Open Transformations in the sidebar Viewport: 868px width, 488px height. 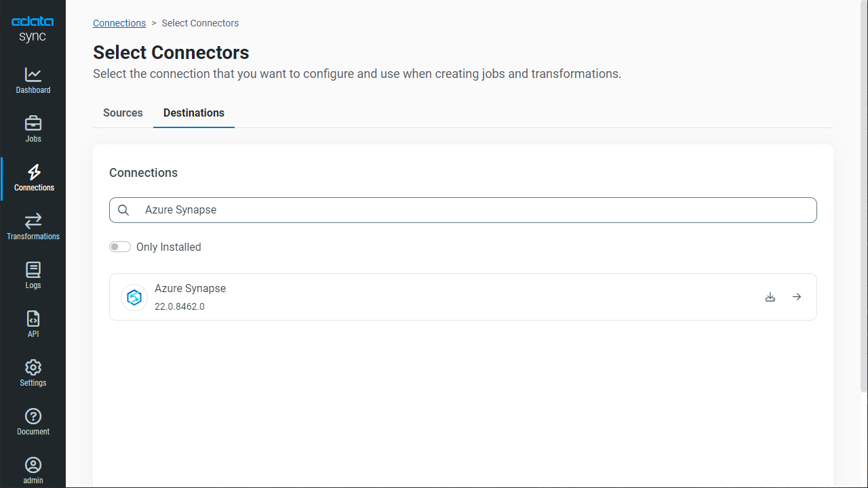pos(33,227)
